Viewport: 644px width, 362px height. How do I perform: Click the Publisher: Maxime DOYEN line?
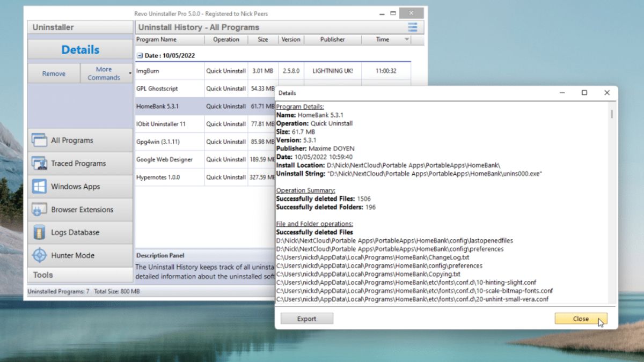pos(317,148)
